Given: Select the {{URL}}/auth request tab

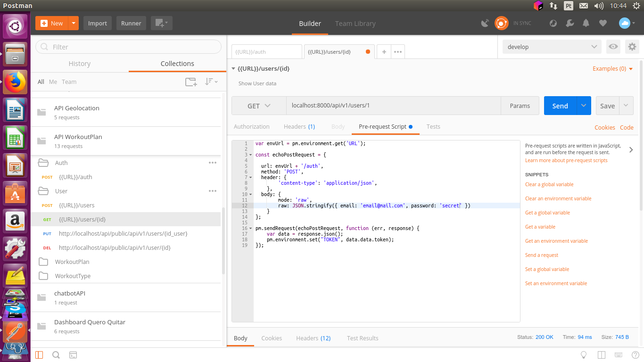Looking at the screenshot, I should tap(266, 52).
